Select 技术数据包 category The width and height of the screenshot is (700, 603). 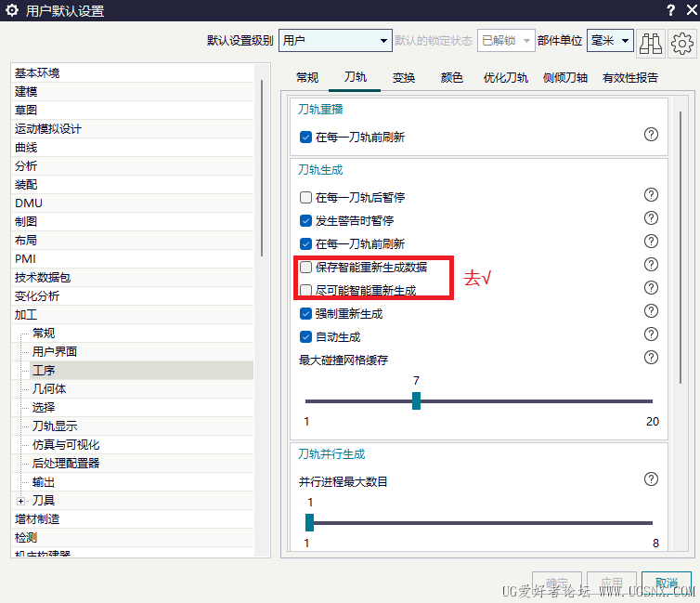tap(133, 278)
